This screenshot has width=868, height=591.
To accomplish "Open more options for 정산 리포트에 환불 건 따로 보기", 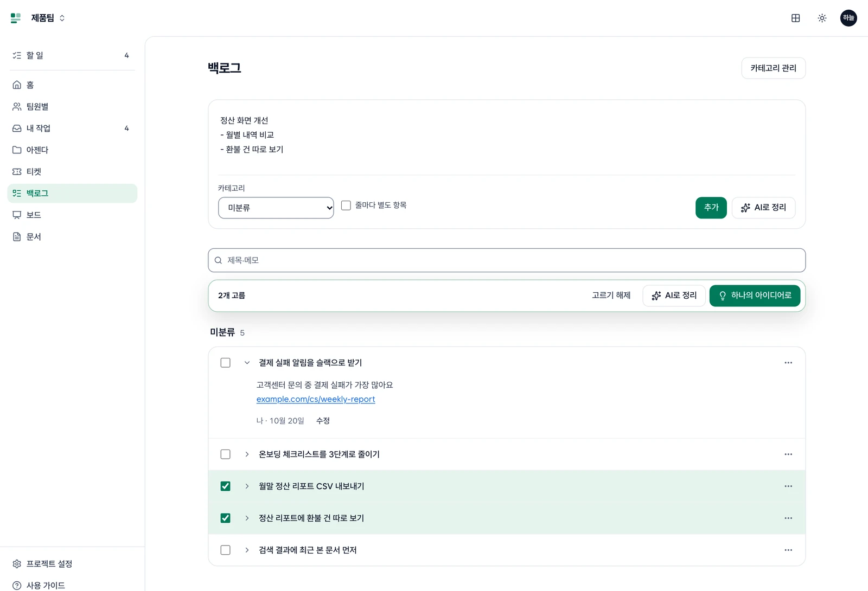I will (788, 518).
